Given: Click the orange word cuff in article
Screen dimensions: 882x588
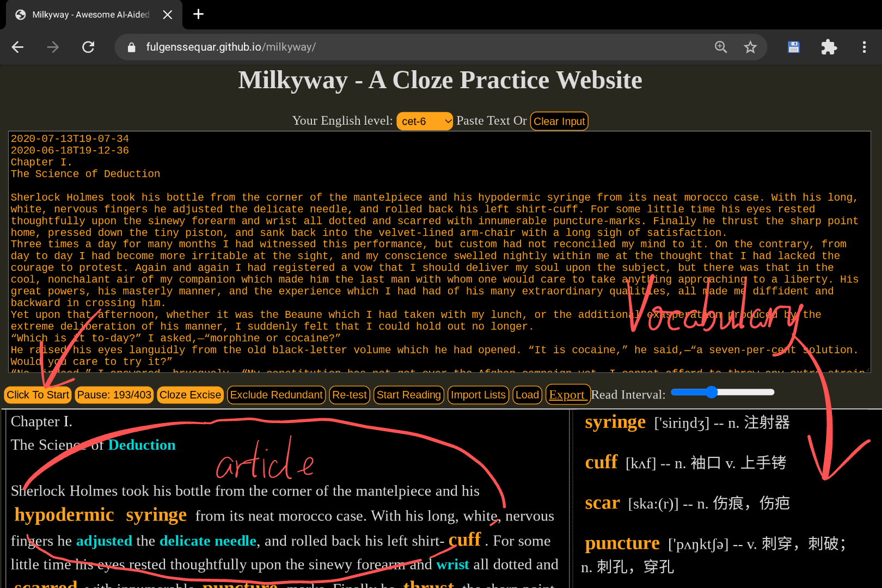Looking at the screenshot, I should pyautogui.click(x=464, y=539).
